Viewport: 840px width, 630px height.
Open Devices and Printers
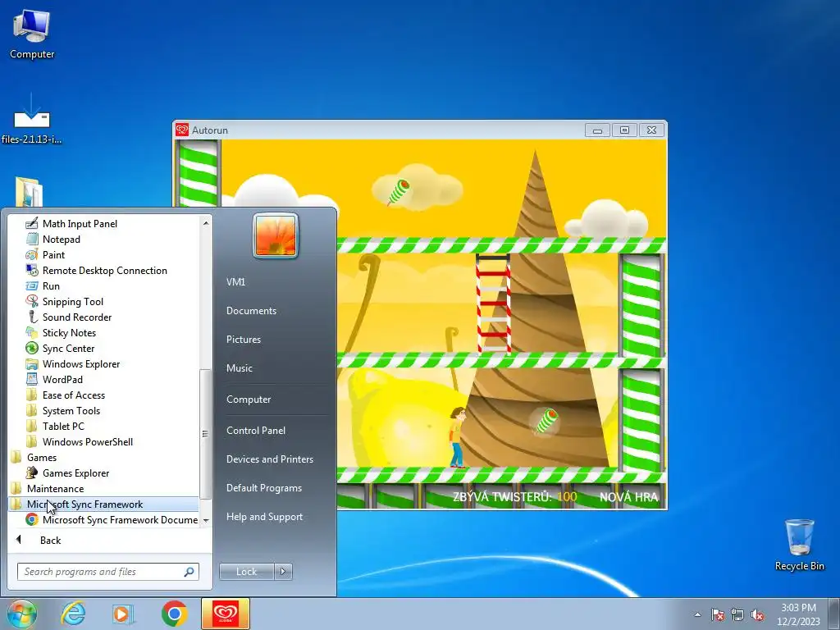pos(269,459)
